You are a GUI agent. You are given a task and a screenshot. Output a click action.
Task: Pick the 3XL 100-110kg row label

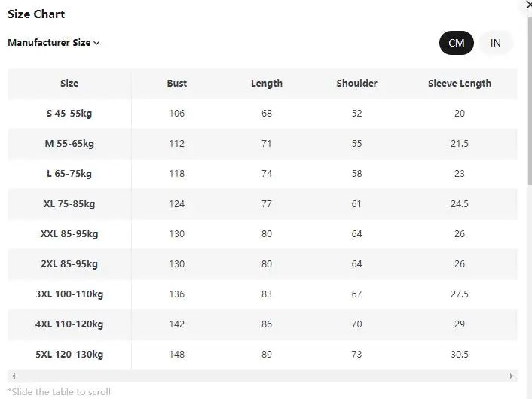(69, 294)
